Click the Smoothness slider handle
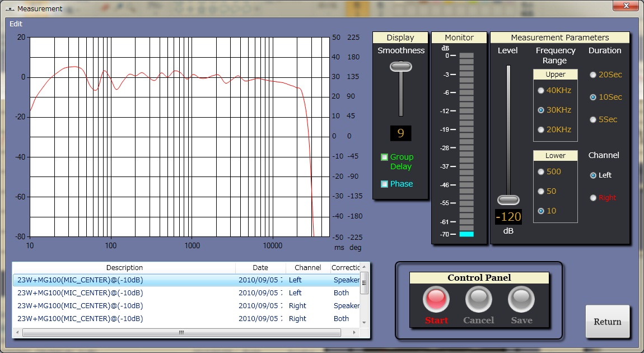 tap(400, 66)
